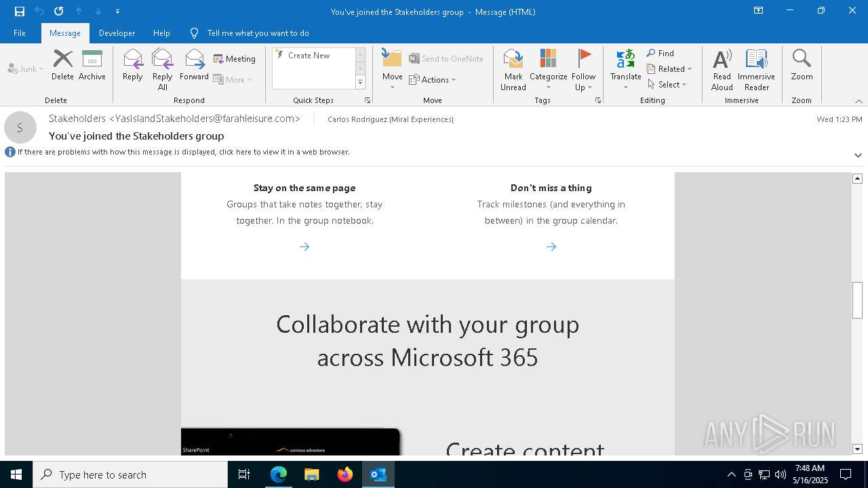The width and height of the screenshot is (868, 488).
Task: Open the Help tab
Action: point(161,33)
